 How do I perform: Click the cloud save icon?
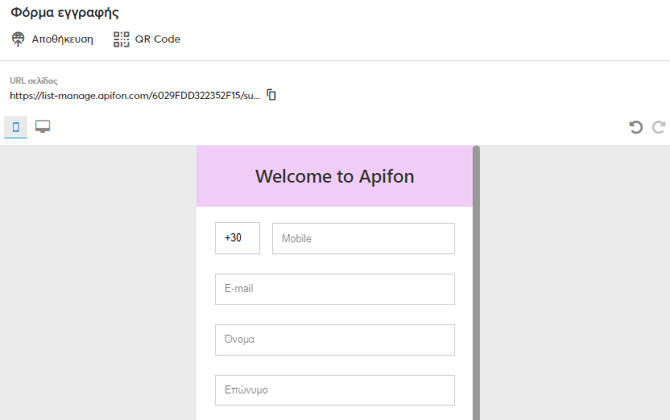pyautogui.click(x=18, y=39)
